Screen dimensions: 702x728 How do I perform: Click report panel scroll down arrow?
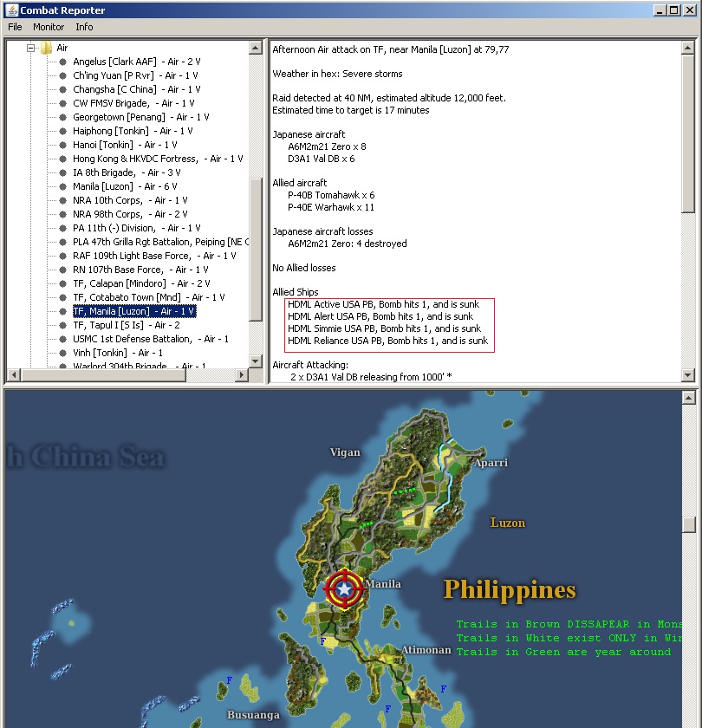(x=688, y=374)
